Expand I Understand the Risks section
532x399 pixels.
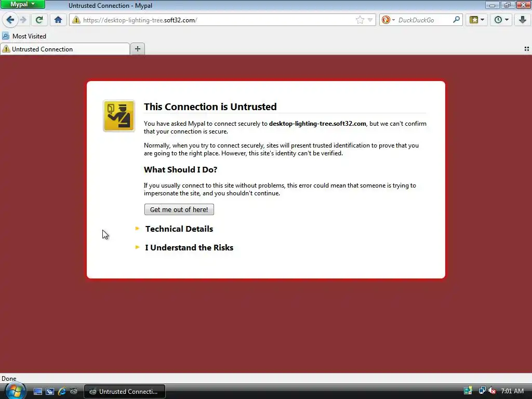point(189,247)
